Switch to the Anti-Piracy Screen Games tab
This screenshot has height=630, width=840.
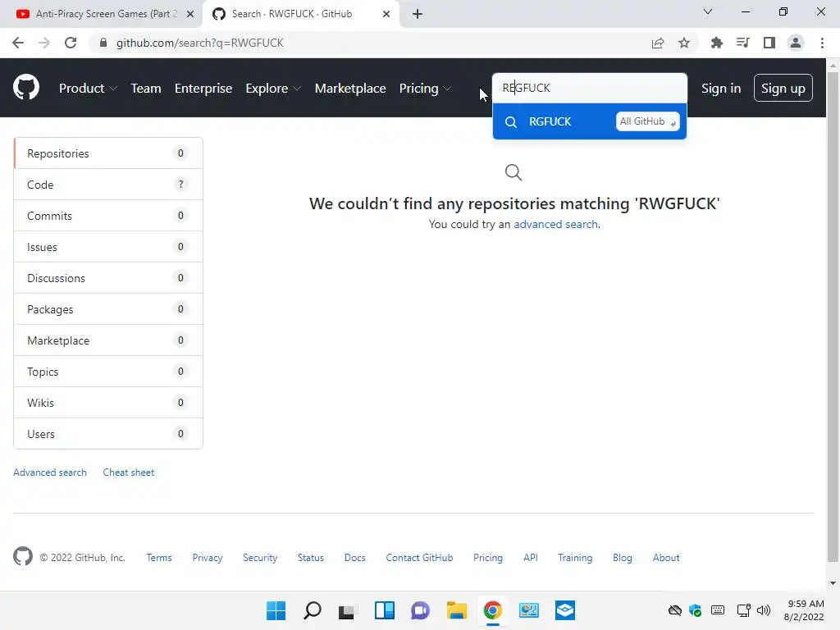101,14
